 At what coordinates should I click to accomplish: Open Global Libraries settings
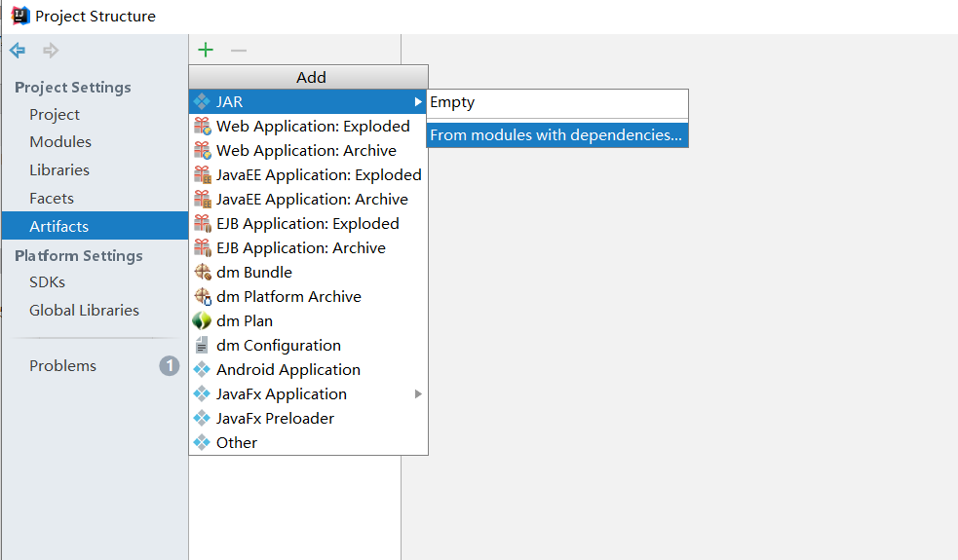pyautogui.click(x=95, y=311)
